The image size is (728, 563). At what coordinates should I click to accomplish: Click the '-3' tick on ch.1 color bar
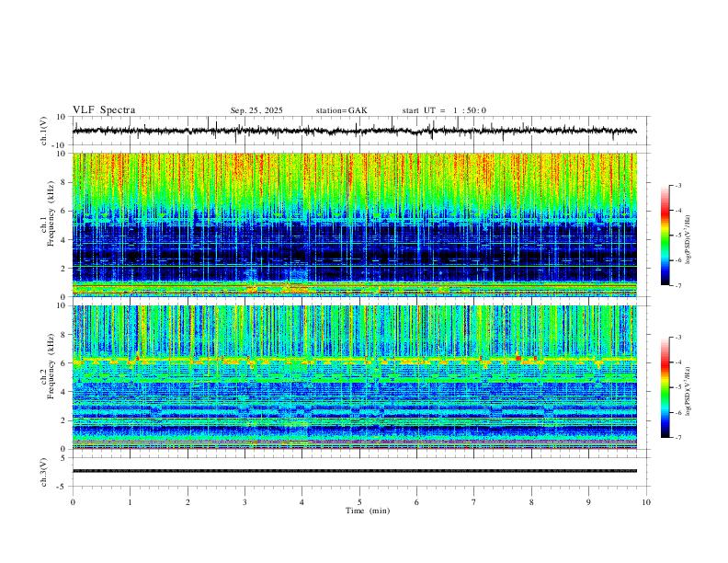[677, 185]
